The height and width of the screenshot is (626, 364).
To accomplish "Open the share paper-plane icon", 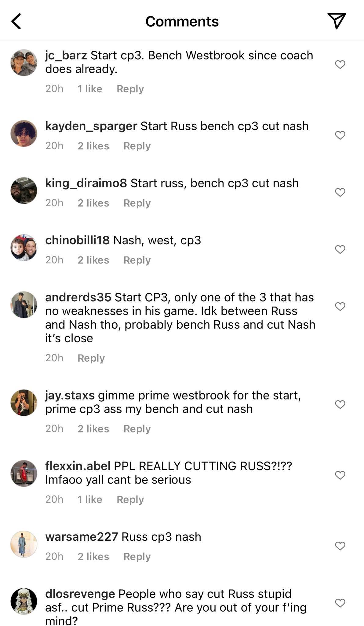I will point(337,20).
